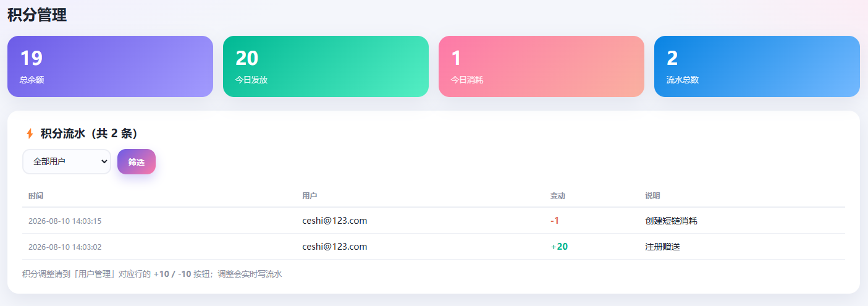Click the timestamp 2026-08-10 14:03:02
Viewport: 868px width, 306px height.
[65, 247]
